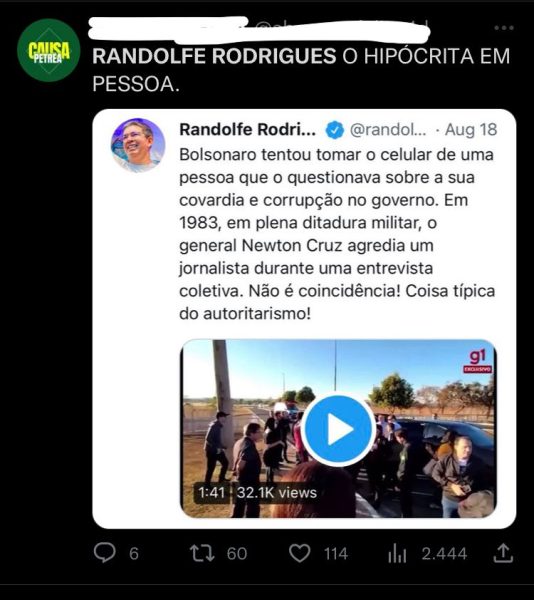Like the tweet with heart icon
This screenshot has width=534, height=600.
[300, 553]
